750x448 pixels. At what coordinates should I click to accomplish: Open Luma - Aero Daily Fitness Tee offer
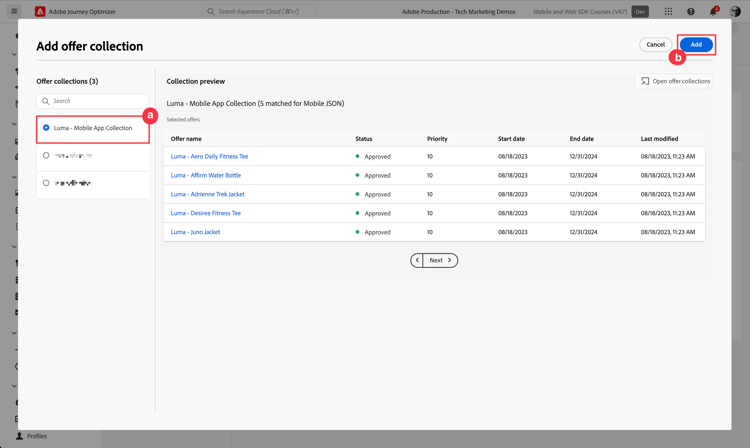[210, 156]
